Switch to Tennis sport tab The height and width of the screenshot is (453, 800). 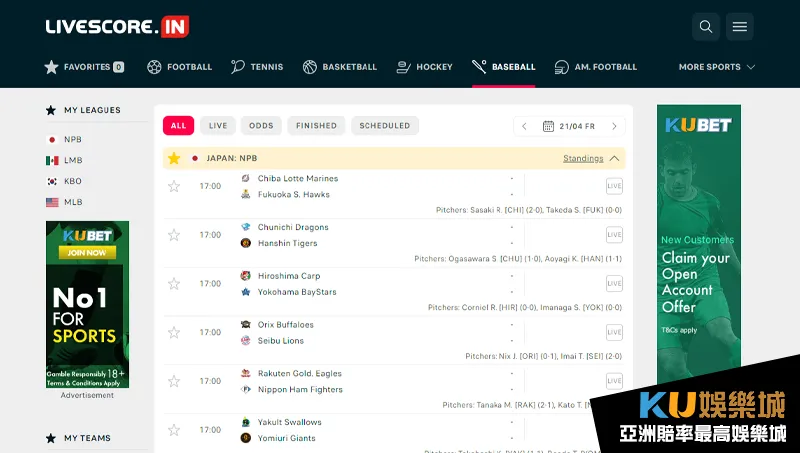pyautogui.click(x=257, y=67)
